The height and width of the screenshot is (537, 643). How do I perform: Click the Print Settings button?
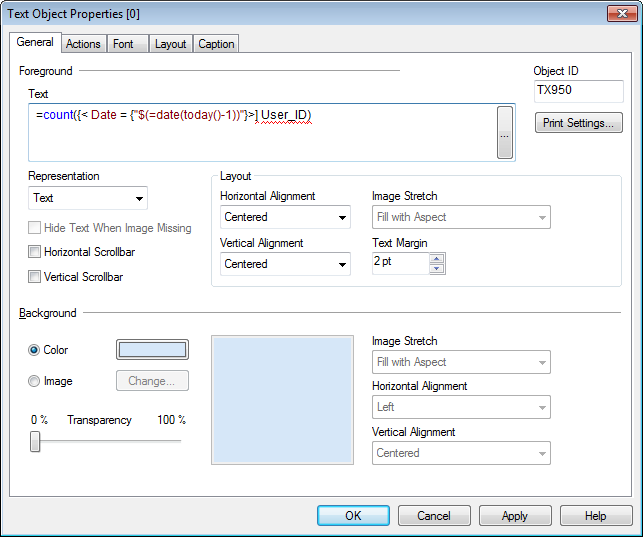tap(580, 123)
